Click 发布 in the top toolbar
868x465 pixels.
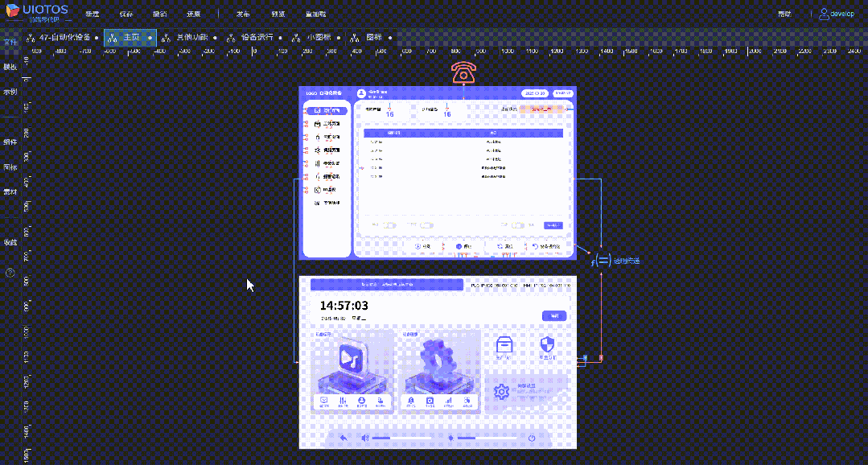[x=243, y=14]
